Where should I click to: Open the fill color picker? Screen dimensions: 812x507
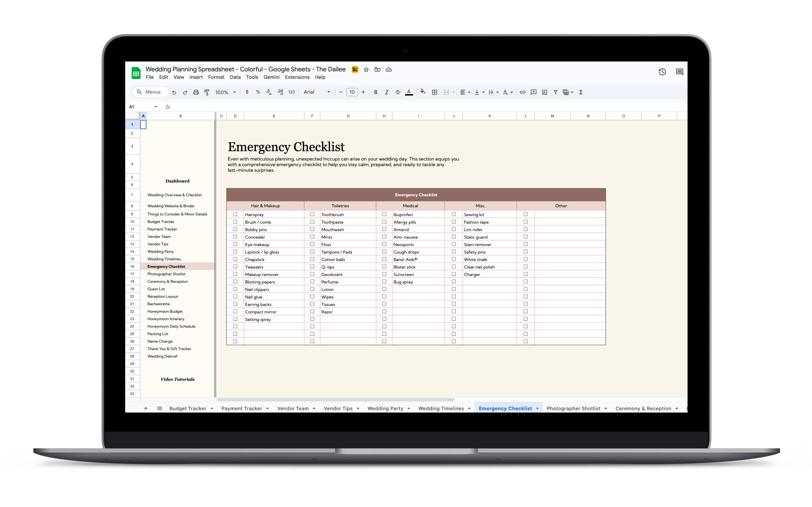(423, 92)
